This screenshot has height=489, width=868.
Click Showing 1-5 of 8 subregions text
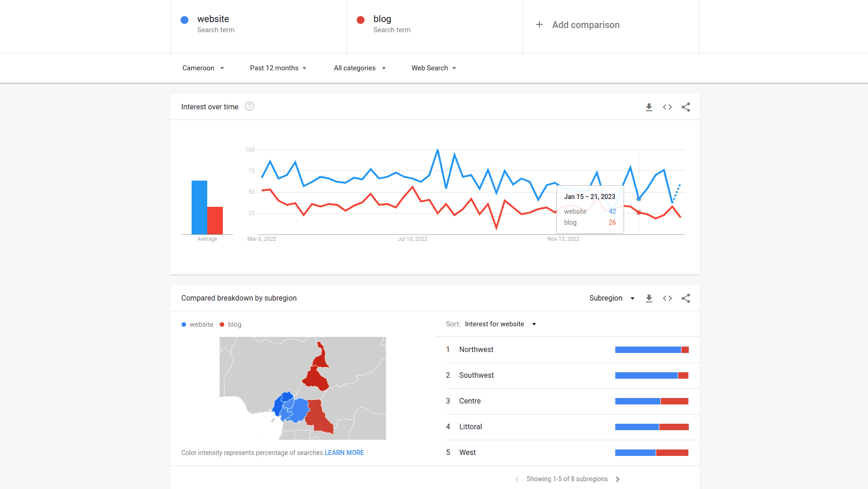point(567,479)
